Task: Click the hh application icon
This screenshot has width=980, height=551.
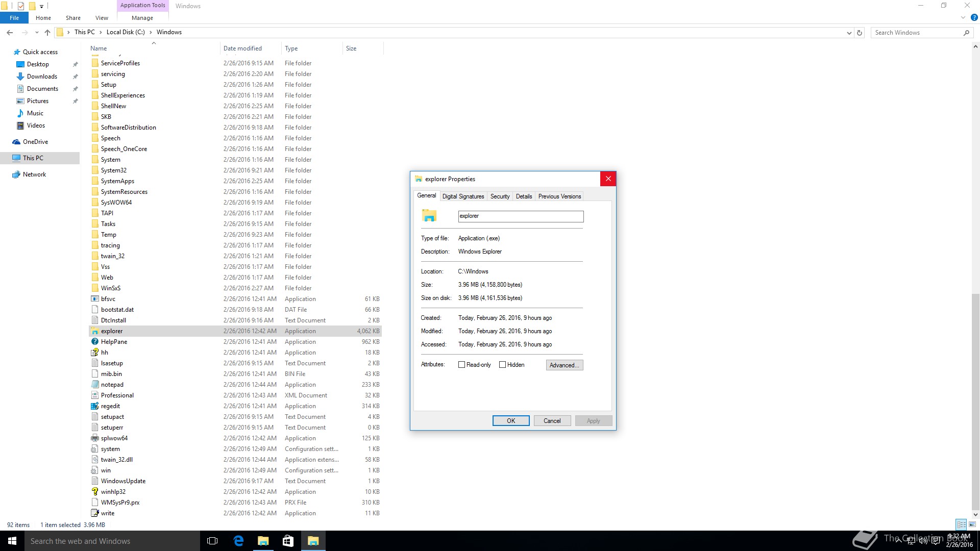Action: pyautogui.click(x=94, y=353)
